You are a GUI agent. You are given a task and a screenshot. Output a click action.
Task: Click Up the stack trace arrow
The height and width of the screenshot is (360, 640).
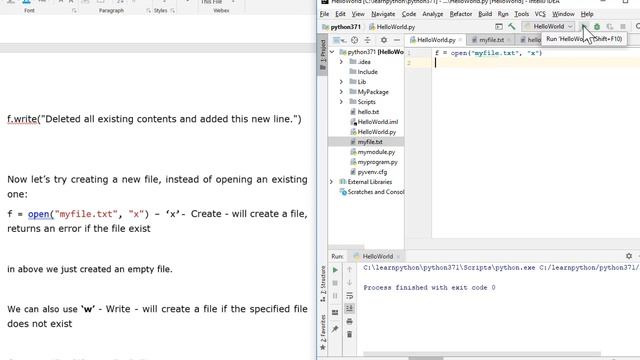[349, 269]
